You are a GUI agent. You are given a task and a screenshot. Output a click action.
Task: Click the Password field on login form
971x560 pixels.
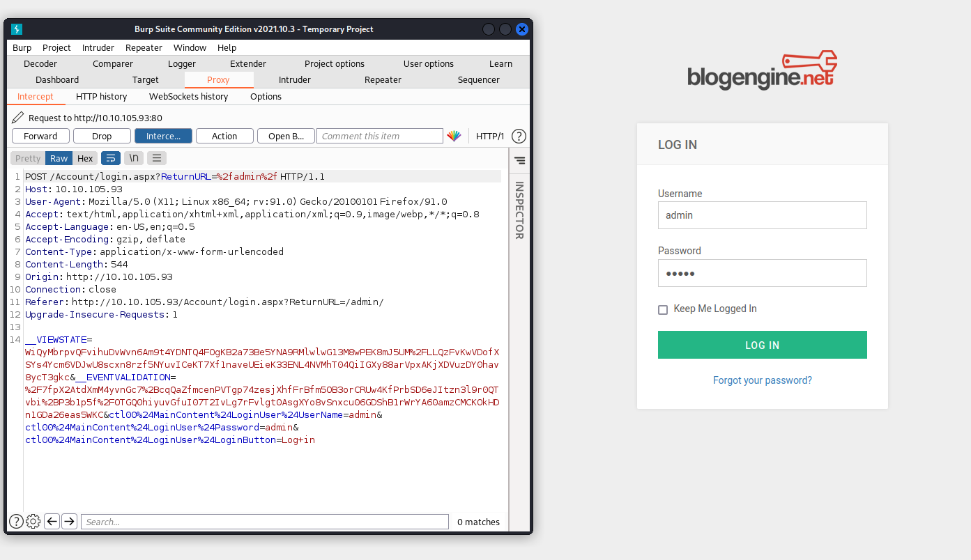point(763,273)
